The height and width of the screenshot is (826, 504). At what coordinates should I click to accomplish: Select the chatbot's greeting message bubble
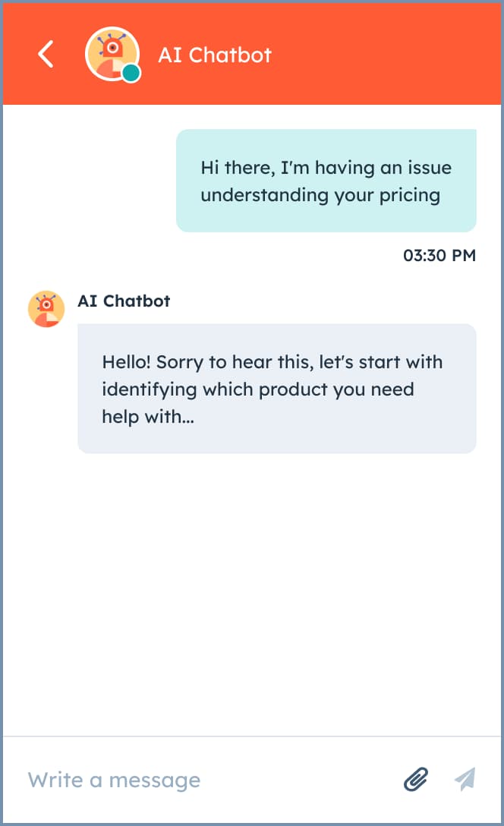pos(276,389)
